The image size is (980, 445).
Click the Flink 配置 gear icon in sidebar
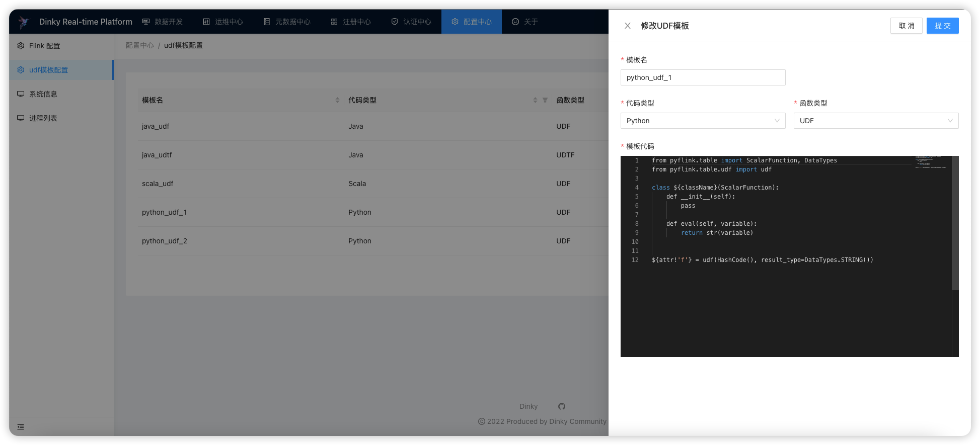21,46
